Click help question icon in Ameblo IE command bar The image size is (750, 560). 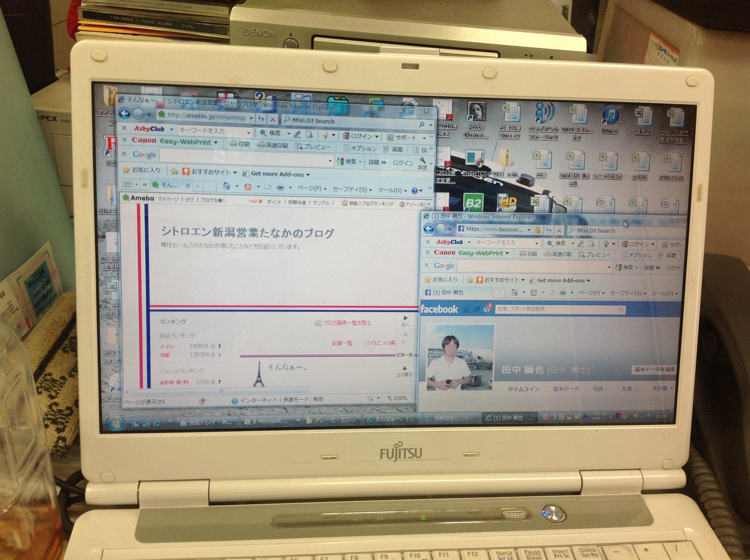point(414,191)
